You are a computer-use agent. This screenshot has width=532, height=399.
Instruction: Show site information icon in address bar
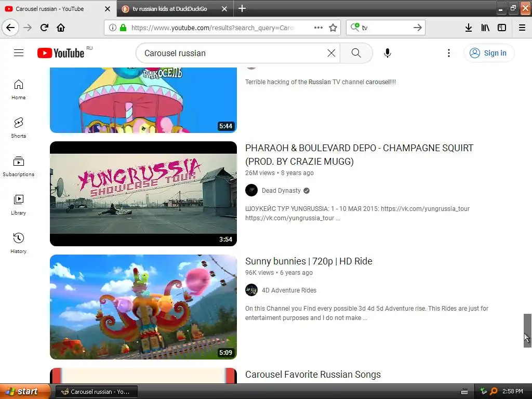[113, 28]
